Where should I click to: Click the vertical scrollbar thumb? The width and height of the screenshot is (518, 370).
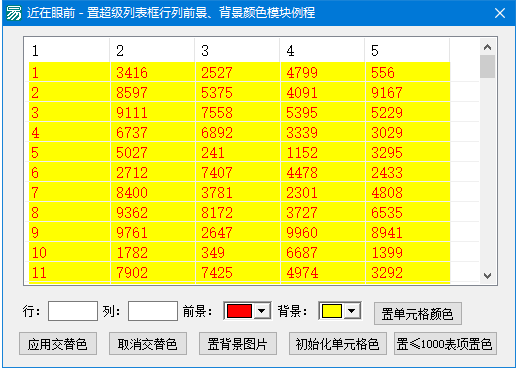[x=487, y=67]
